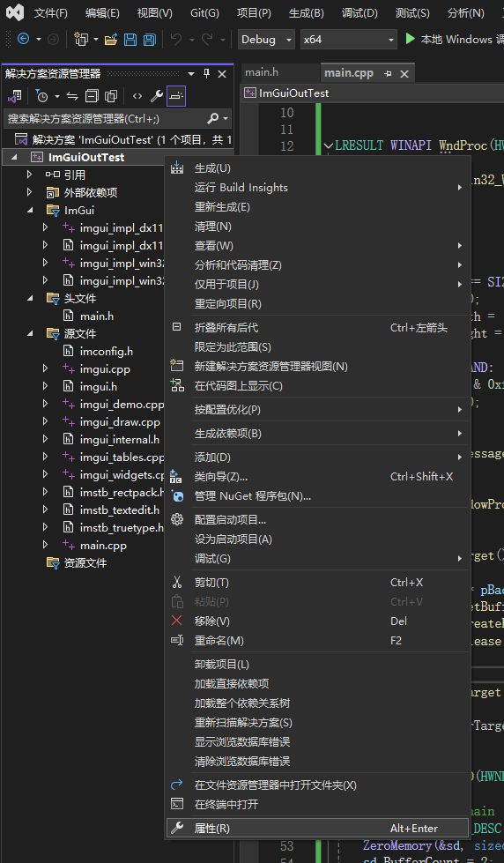Expand the imgui.cpp tree node
The image size is (504, 863).
coord(45,368)
